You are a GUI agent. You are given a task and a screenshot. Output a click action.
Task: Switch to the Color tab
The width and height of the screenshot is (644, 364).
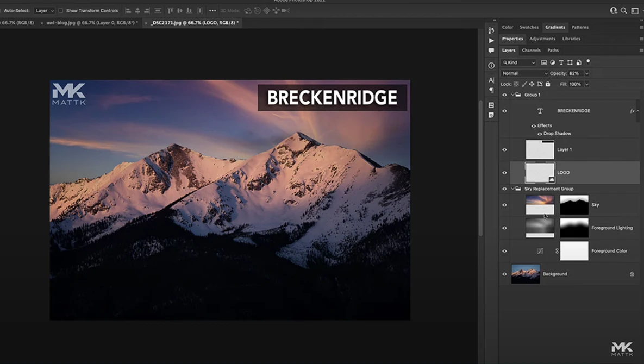click(508, 27)
